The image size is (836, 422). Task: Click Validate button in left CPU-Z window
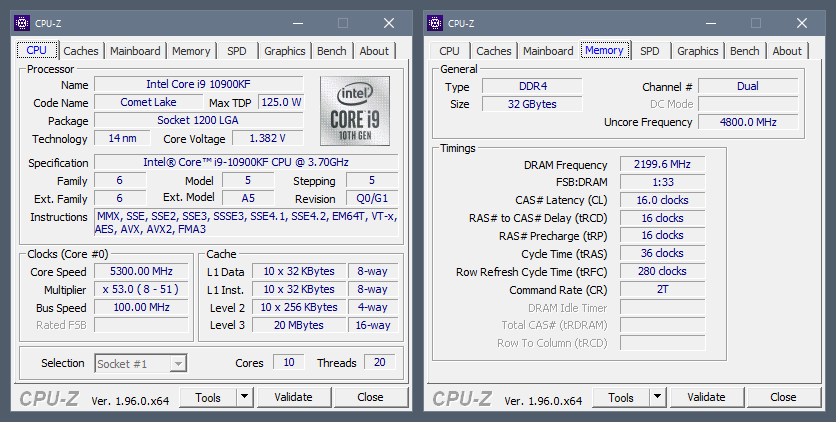[294, 397]
